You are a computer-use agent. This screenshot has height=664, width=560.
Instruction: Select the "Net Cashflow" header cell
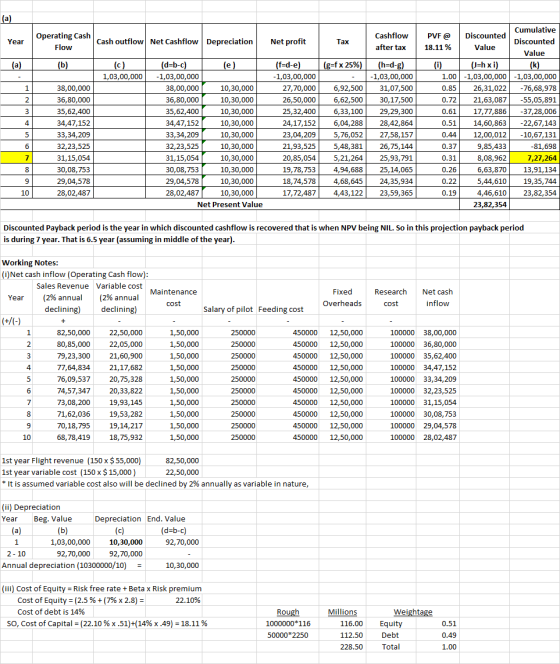pyautogui.click(x=174, y=42)
